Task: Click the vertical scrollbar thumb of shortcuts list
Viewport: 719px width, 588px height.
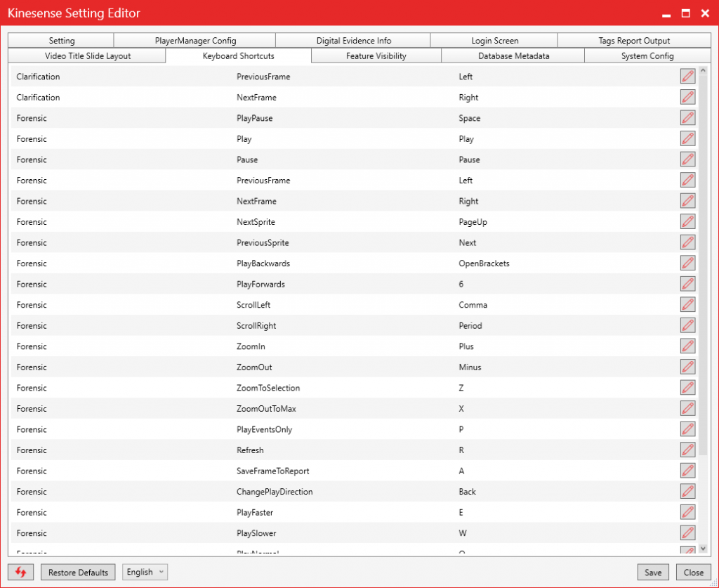Action: pos(703,265)
